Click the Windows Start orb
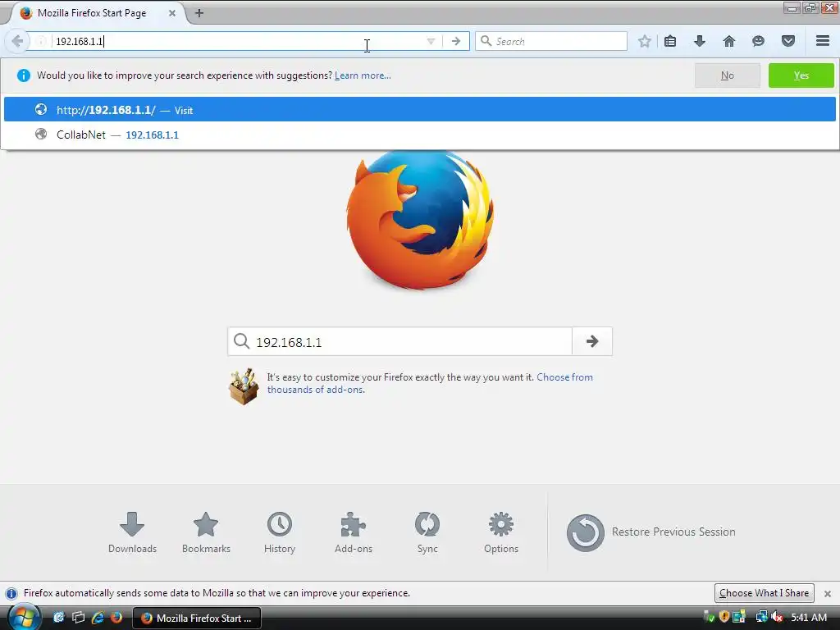Screen dimensions: 840x630 pyautogui.click(x=24, y=618)
